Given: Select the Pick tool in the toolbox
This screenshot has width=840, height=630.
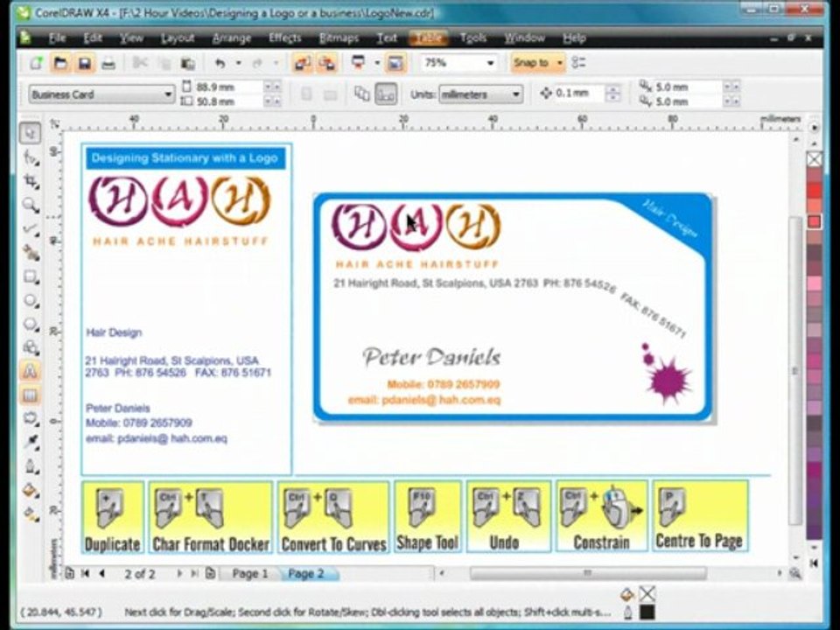Looking at the screenshot, I should 30,133.
